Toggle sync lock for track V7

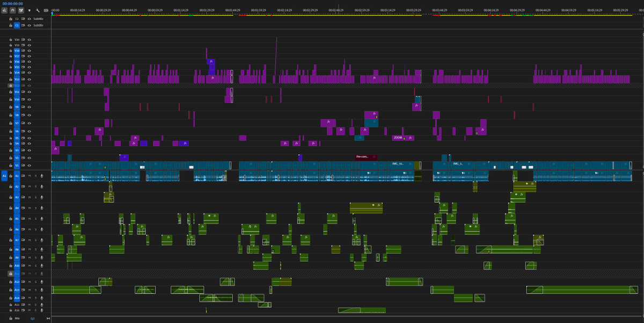(x=23, y=123)
